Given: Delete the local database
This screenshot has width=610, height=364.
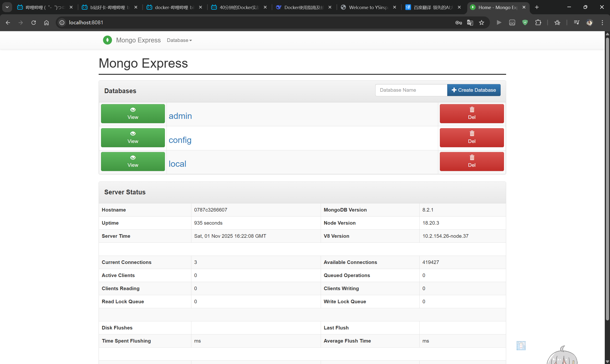Looking at the screenshot, I should 471,162.
